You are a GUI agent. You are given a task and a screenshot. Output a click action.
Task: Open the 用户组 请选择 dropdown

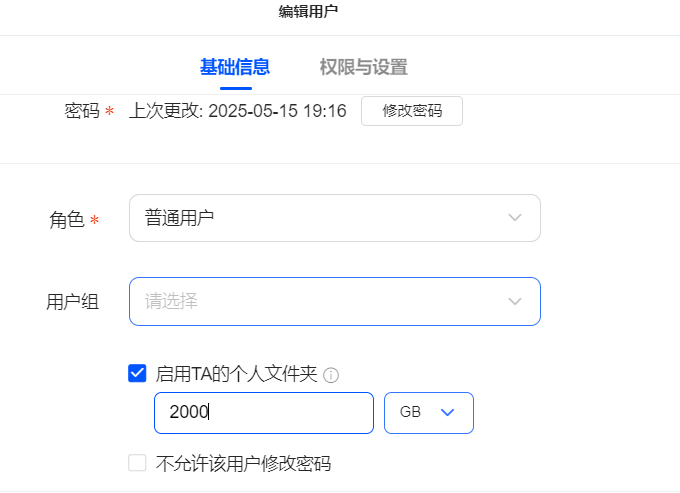click(335, 301)
